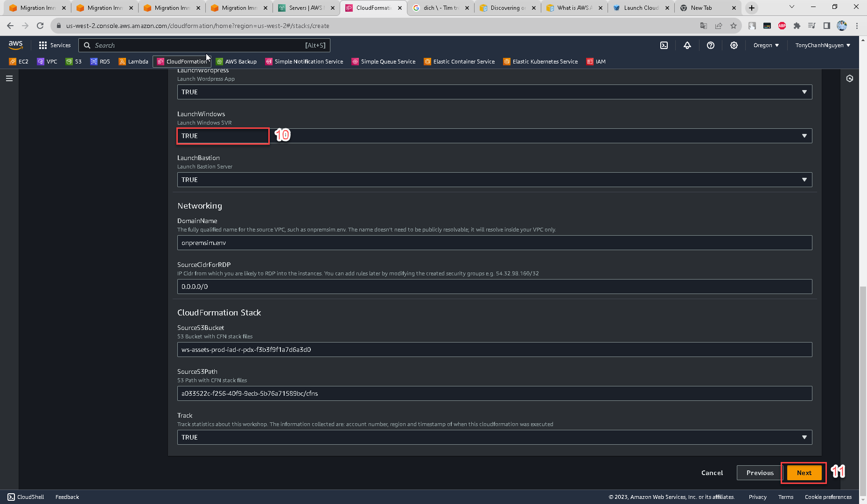The height and width of the screenshot is (504, 867).
Task: Open the right-side info panel icon
Action: 850,78
